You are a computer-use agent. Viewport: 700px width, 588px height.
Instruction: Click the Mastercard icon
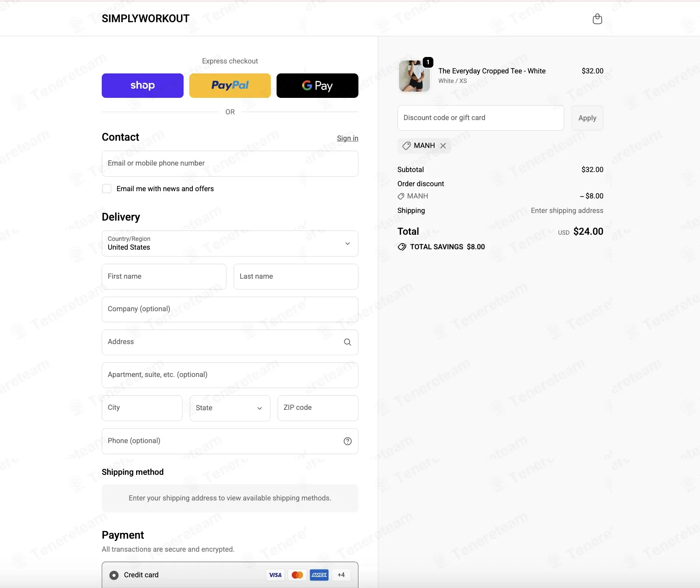pos(297,575)
